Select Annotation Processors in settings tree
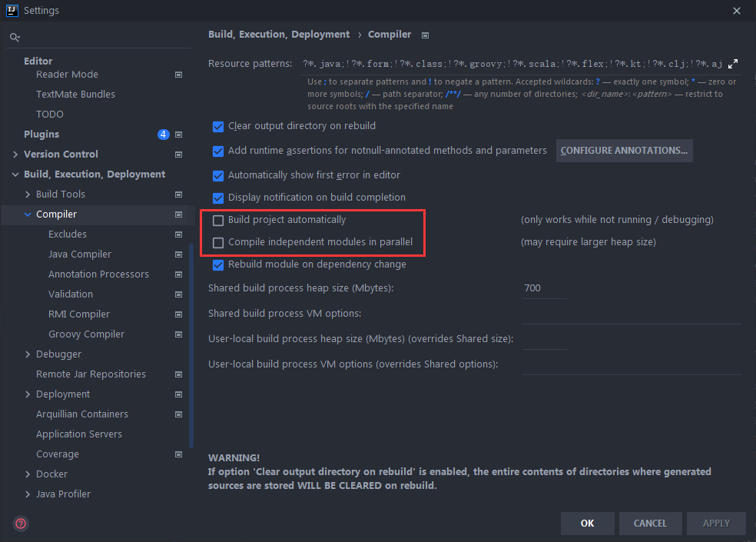756x542 pixels. (x=98, y=274)
